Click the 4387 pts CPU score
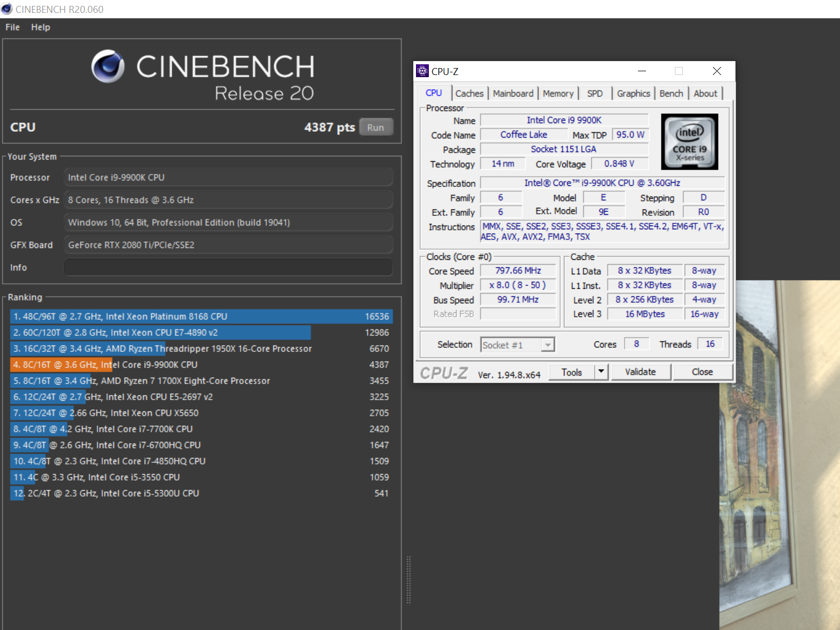 tap(329, 127)
